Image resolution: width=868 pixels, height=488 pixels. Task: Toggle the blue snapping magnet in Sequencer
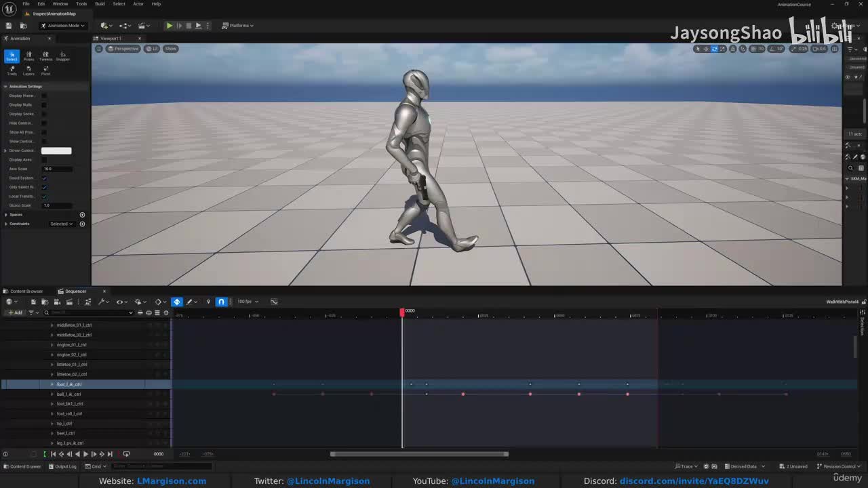(x=221, y=302)
